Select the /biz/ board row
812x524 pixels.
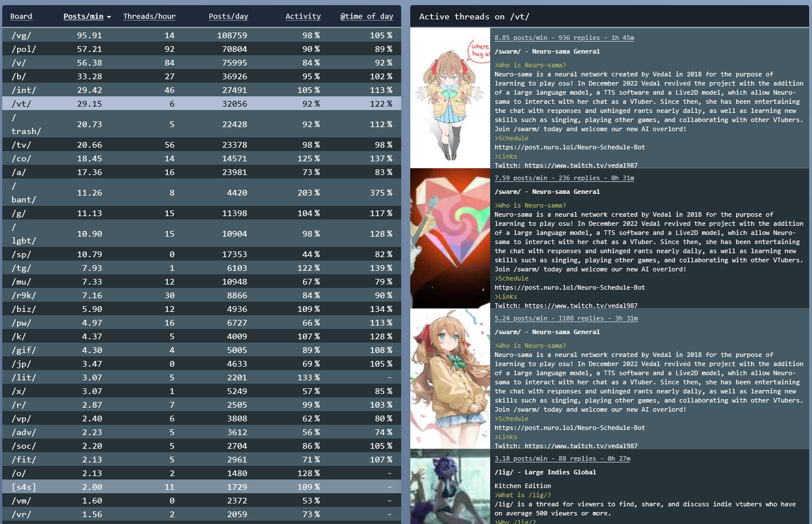[202, 308]
